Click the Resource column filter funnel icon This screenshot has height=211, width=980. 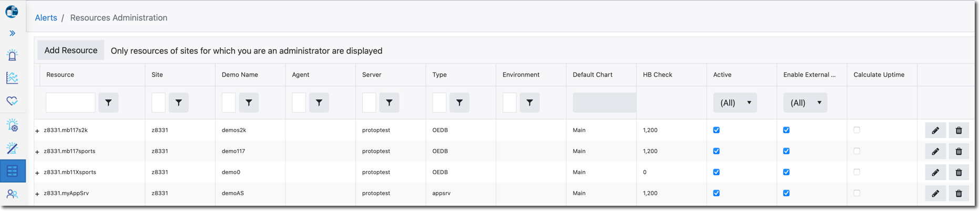coord(108,102)
